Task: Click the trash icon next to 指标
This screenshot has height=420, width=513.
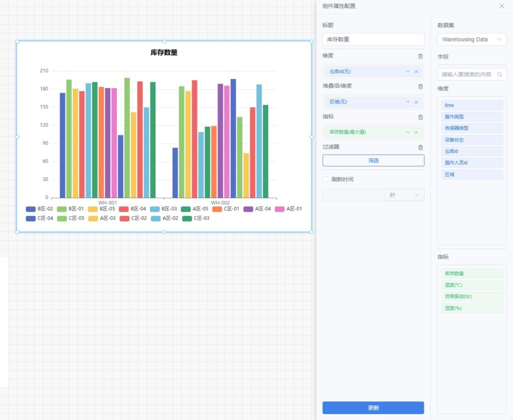Action: pyautogui.click(x=420, y=117)
